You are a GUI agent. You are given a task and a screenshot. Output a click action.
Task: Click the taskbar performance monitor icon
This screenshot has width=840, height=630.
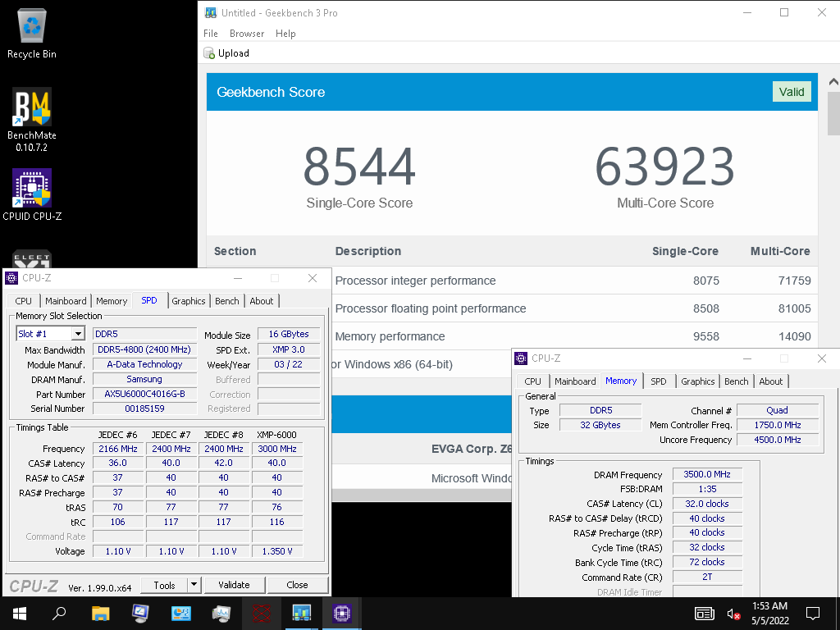(x=221, y=613)
